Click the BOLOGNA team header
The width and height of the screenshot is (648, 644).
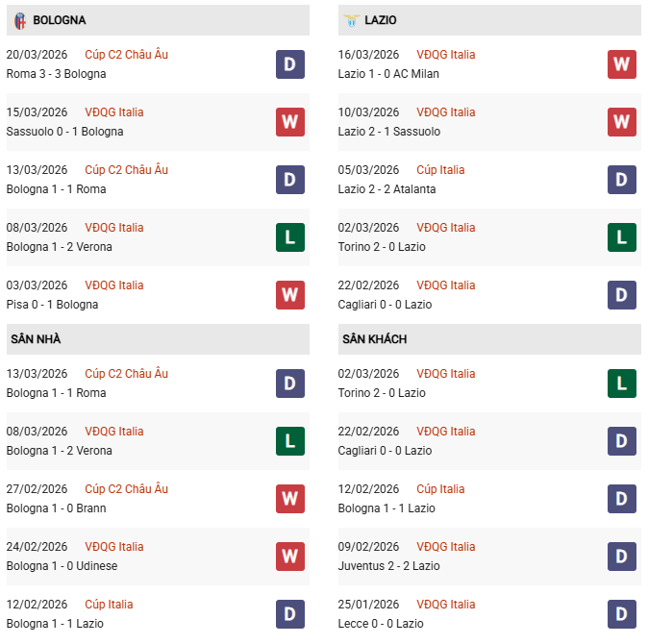pyautogui.click(x=59, y=20)
